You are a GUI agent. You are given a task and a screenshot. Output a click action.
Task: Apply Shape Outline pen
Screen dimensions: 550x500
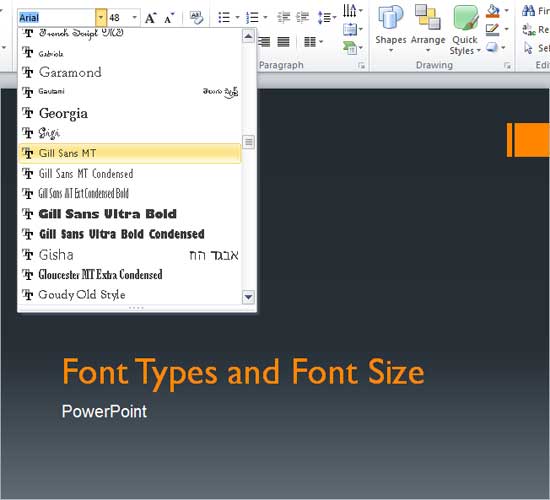pyautogui.click(x=493, y=29)
